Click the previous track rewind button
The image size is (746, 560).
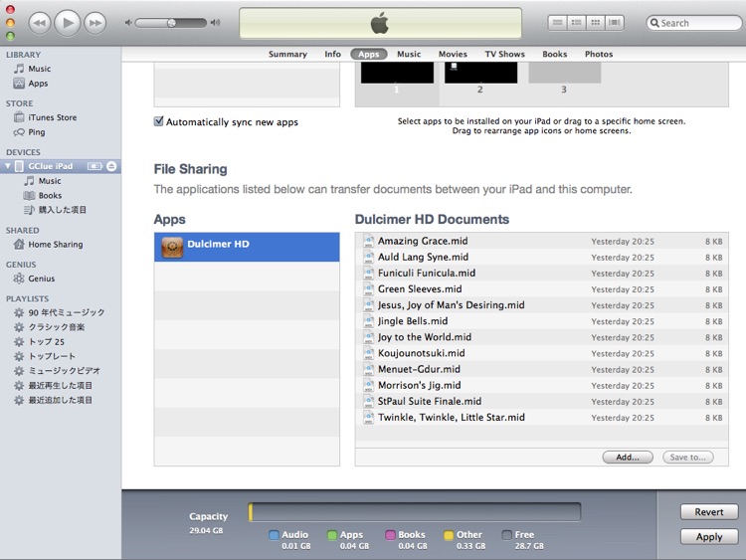coord(40,23)
